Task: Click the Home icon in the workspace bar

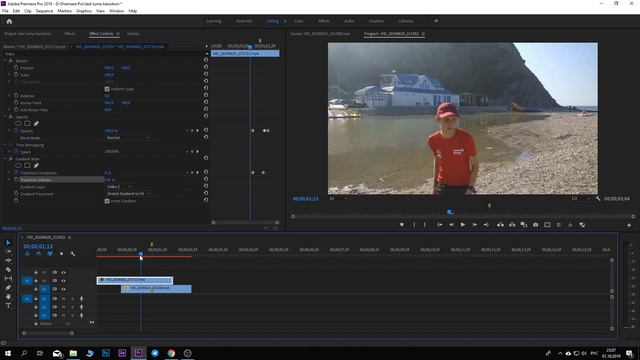Action: pyautogui.click(x=9, y=21)
